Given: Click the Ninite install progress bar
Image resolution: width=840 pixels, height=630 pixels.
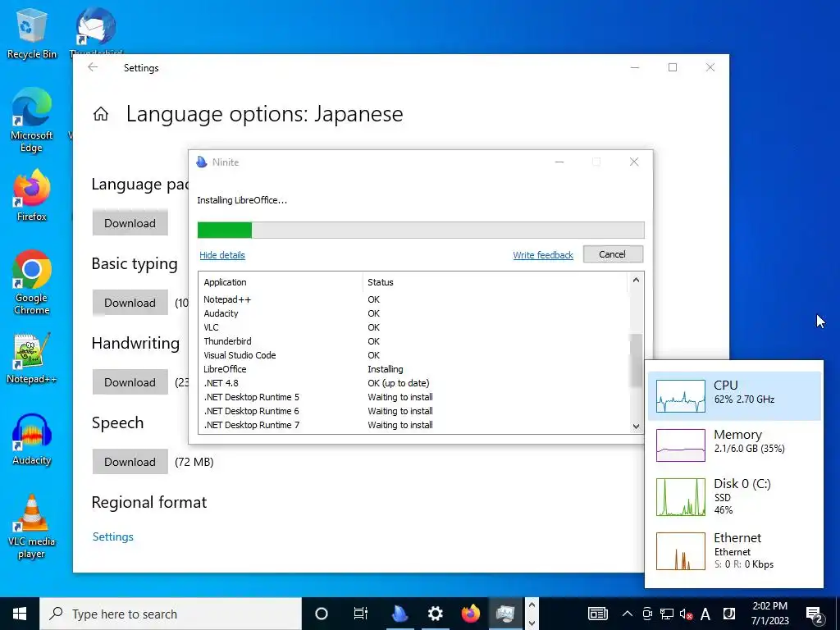Looking at the screenshot, I should pos(421,230).
